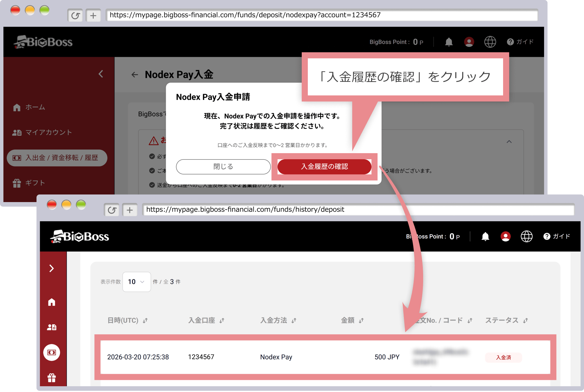The image size is (584, 392).
Task: Click the 閉じる button in the dialog
Action: pyautogui.click(x=223, y=167)
